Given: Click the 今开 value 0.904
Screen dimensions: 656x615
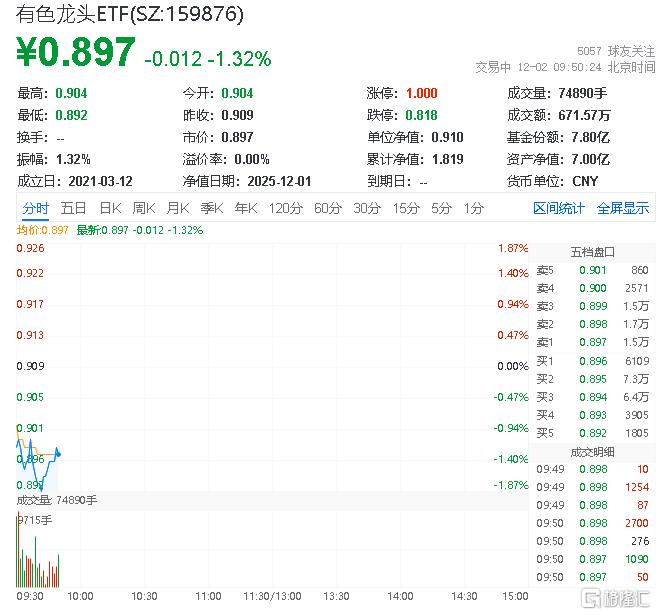Looking at the screenshot, I should [237, 93].
